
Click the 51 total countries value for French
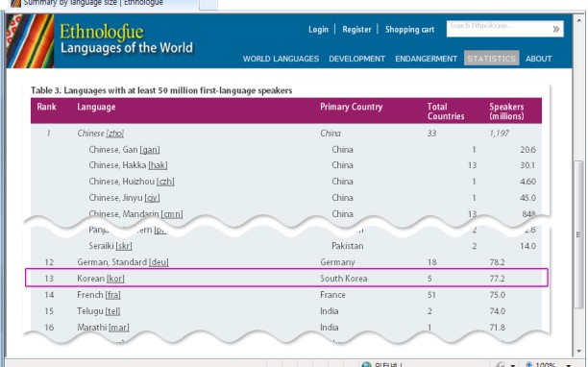tap(431, 295)
